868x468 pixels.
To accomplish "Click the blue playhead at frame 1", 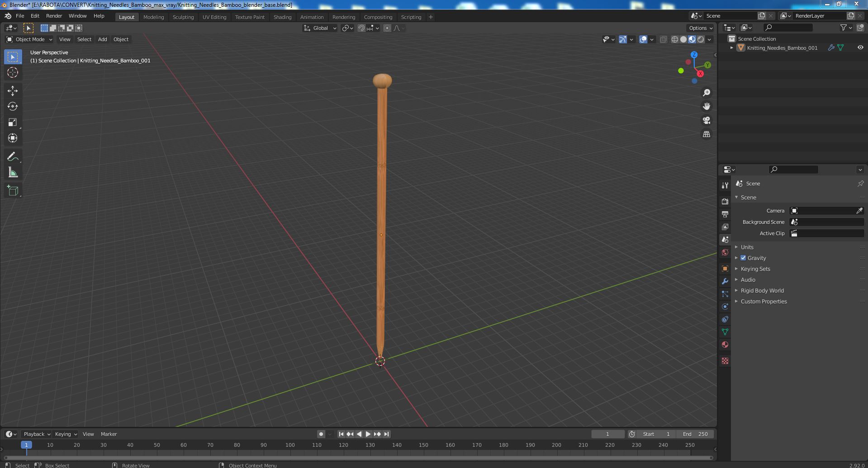I will click(x=26, y=445).
